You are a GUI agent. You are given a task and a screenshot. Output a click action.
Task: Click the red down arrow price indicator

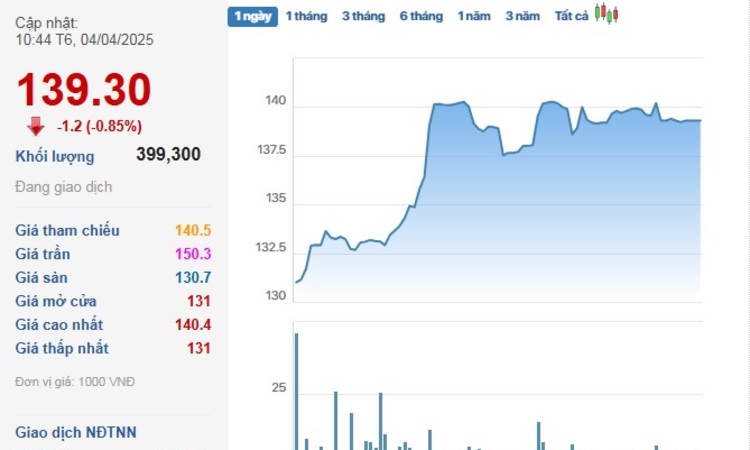[36, 126]
